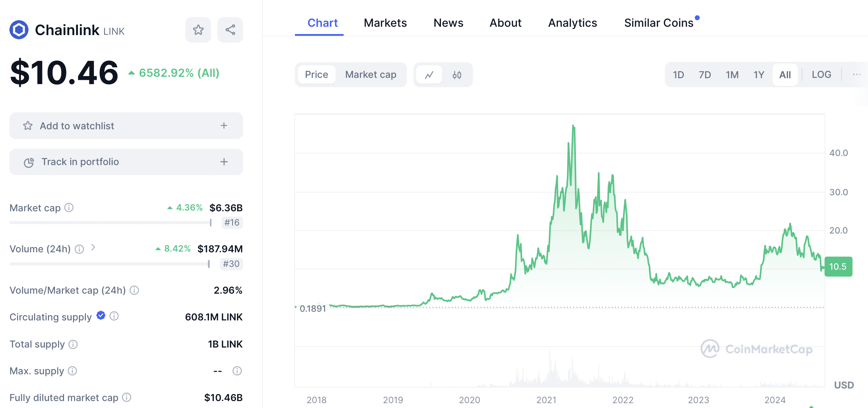Image resolution: width=868 pixels, height=408 pixels.
Task: Click the 608.1M LINK circulating supply value
Action: coord(214,317)
